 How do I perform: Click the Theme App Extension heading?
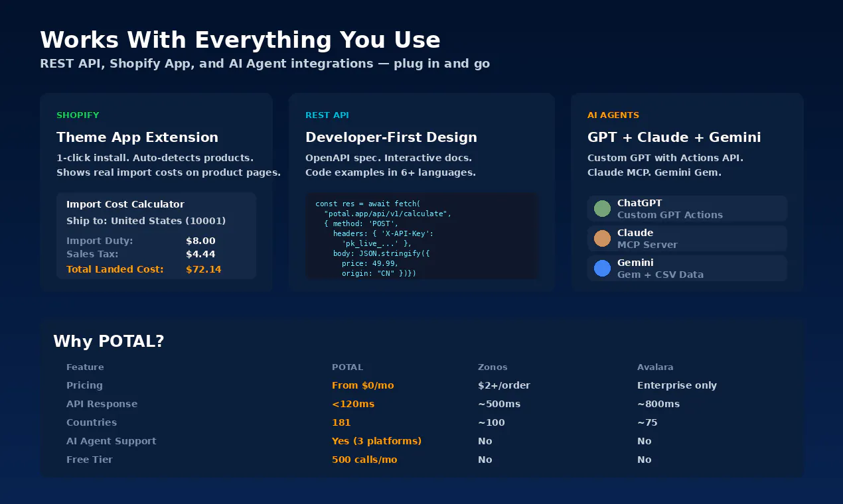137,137
